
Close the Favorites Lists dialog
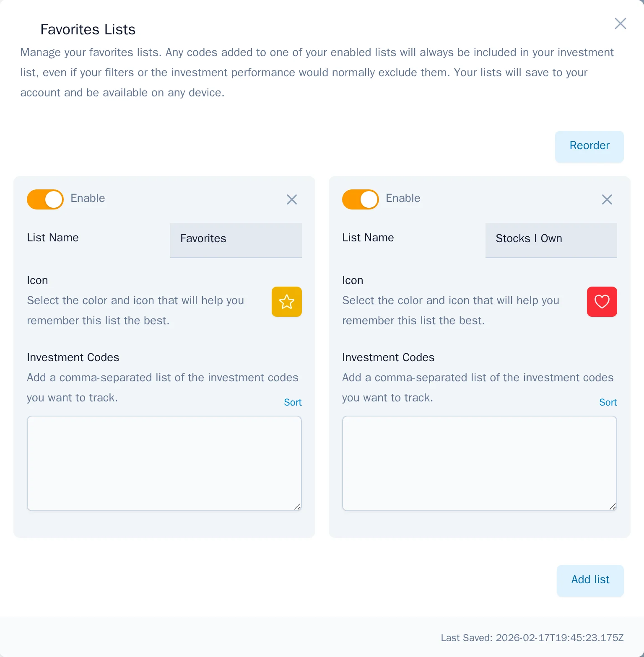click(x=620, y=23)
